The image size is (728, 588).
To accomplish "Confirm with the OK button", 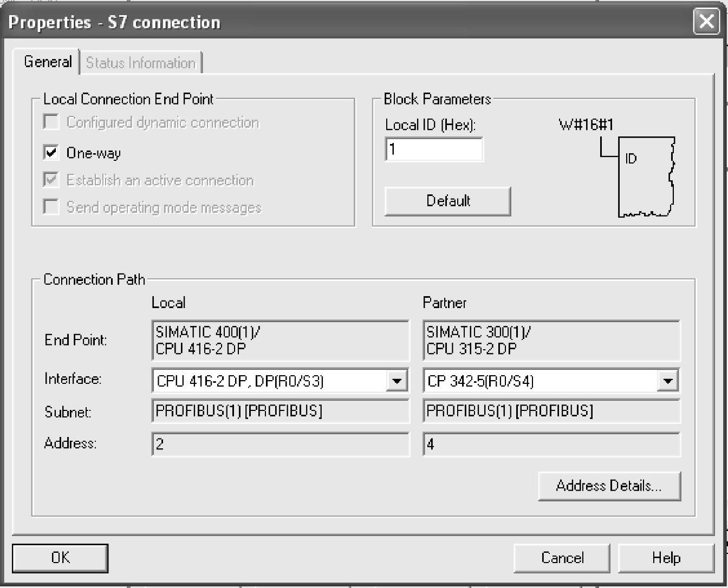I will [x=60, y=558].
